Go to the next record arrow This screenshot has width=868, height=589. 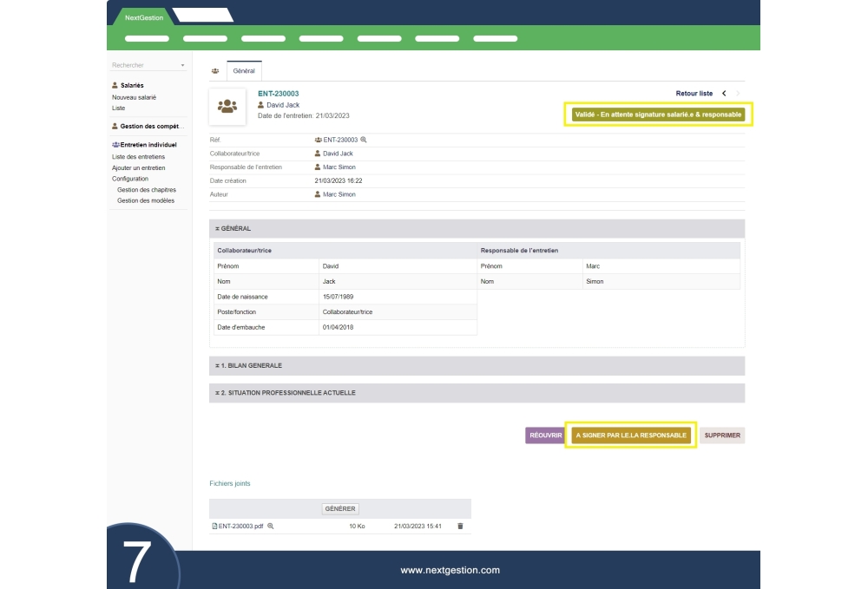pos(739,94)
